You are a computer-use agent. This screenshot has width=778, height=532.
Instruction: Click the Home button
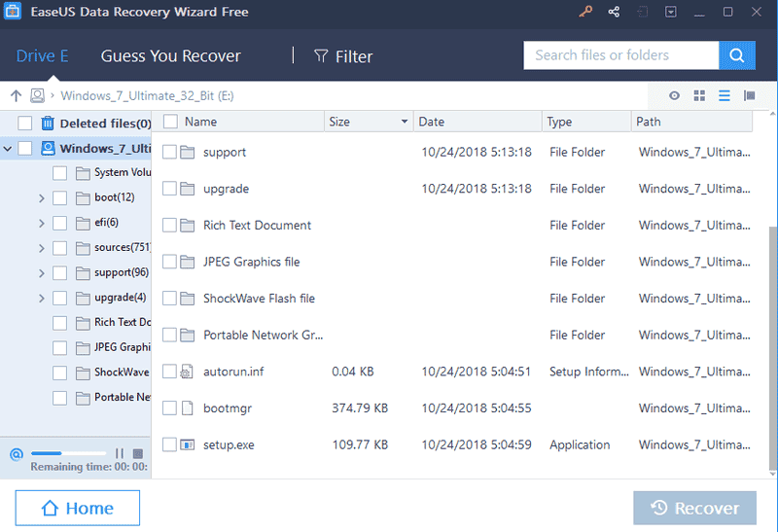[78, 508]
